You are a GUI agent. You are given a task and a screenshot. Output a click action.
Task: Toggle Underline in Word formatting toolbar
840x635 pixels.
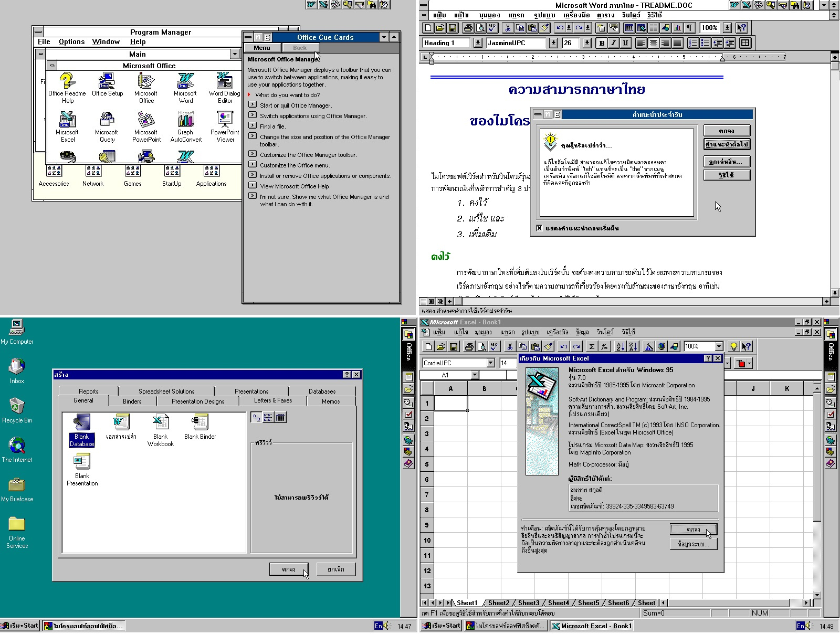coord(625,43)
